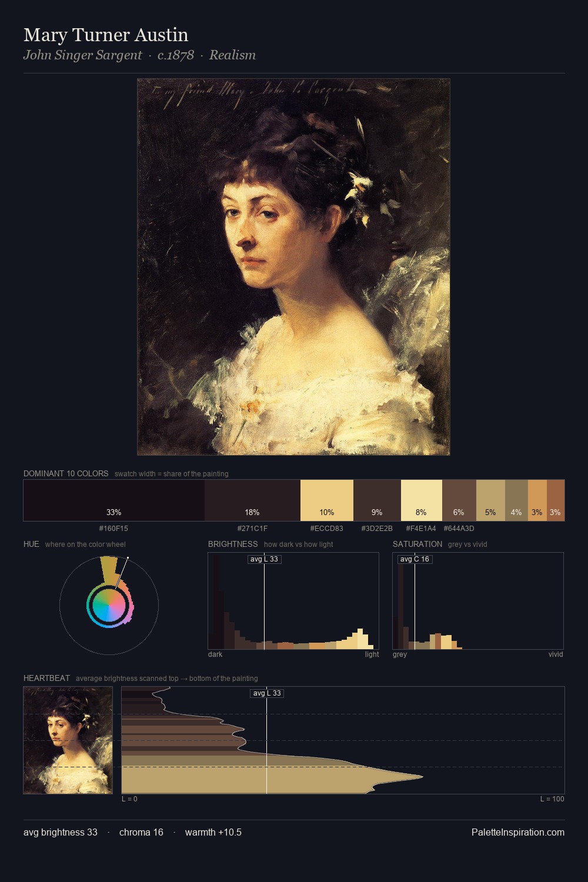This screenshot has height=882, width=588.
Task: Click the "HEARTBEAT" section heading
Action: tap(46, 678)
